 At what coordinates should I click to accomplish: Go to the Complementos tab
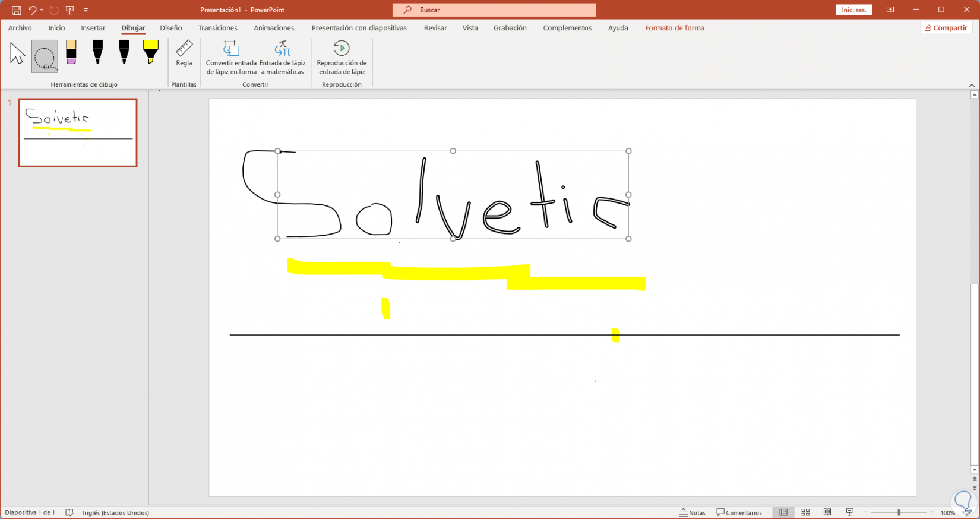(567, 28)
